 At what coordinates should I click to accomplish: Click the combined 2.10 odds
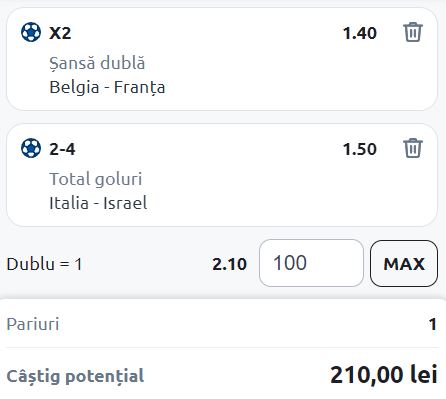pos(229,264)
